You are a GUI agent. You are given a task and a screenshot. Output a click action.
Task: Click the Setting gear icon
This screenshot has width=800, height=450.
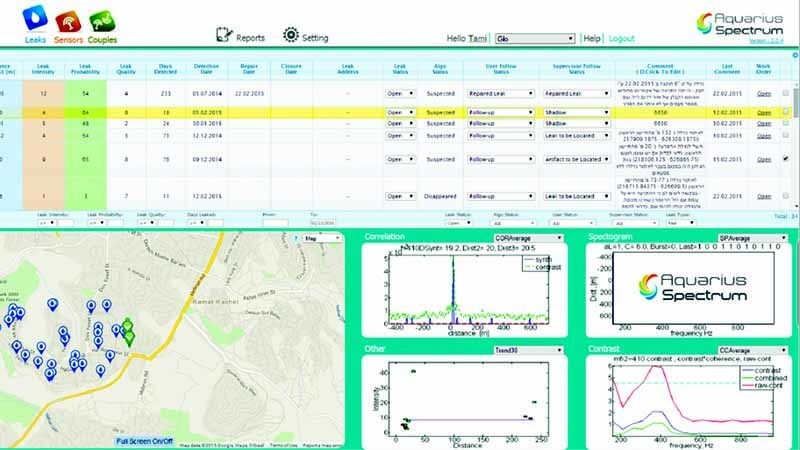pos(290,36)
